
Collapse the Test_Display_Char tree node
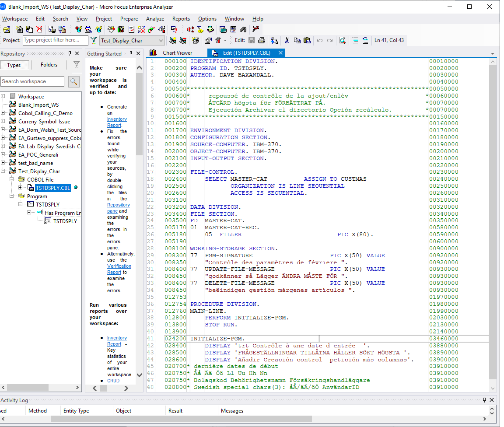tap(3, 171)
